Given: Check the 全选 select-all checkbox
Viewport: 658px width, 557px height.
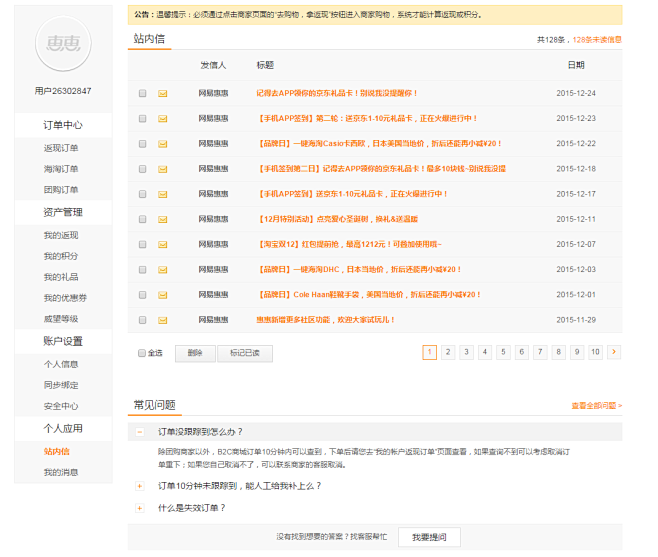Looking at the screenshot, I should (141, 353).
